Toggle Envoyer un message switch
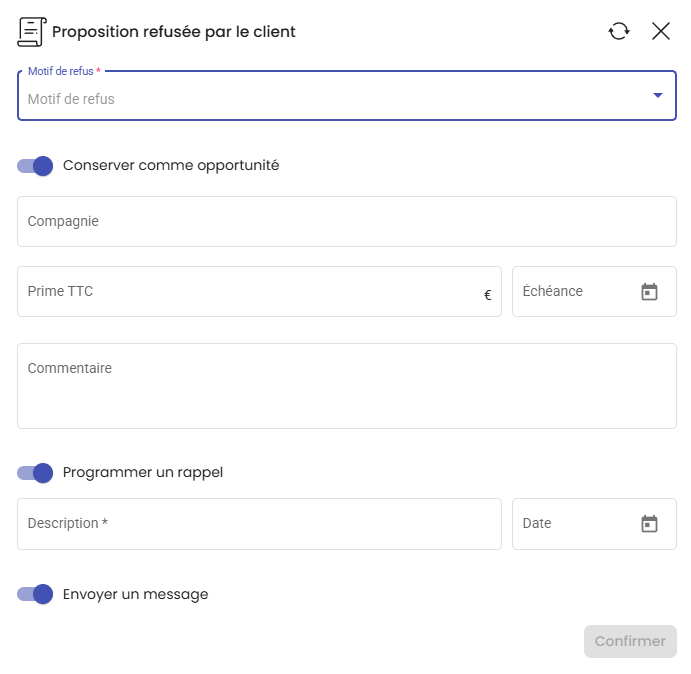Screen dimensions: 691x674 [35, 594]
